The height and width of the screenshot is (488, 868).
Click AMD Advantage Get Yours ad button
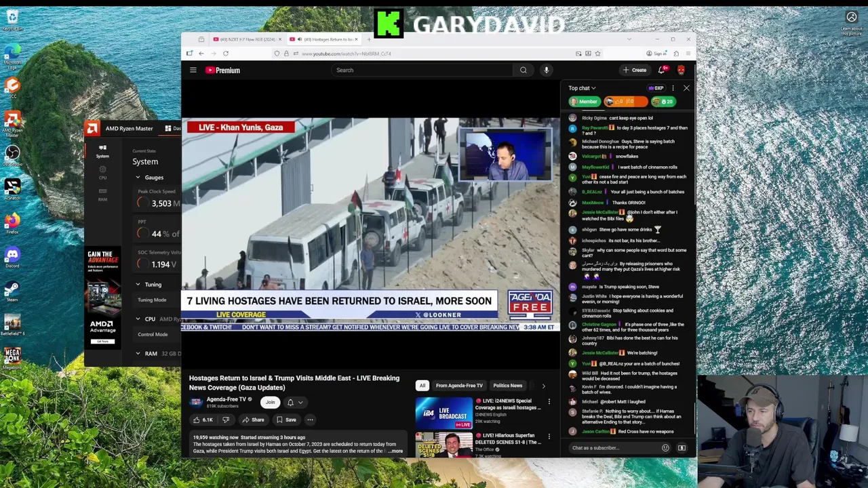click(102, 342)
